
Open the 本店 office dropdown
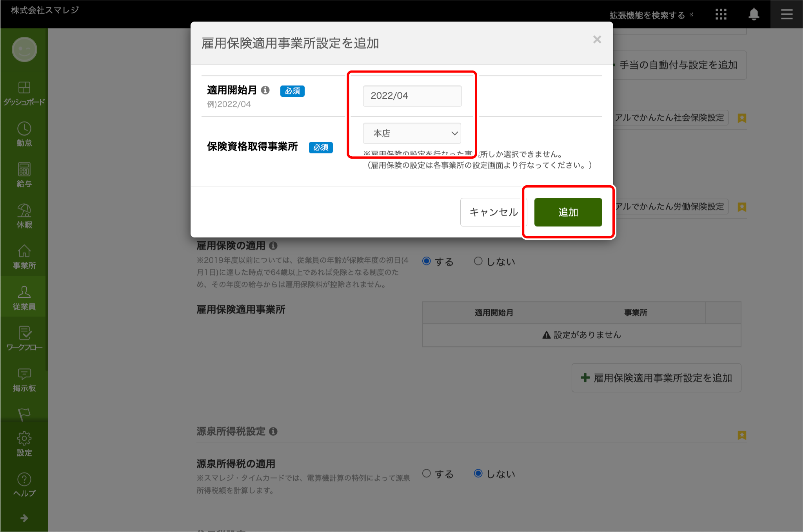(412, 133)
